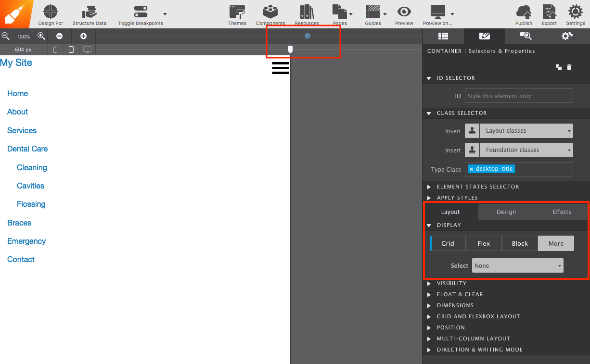This screenshot has width=590, height=364.
Task: Click the hamburger menu icon on the canvas
Action: [x=281, y=68]
